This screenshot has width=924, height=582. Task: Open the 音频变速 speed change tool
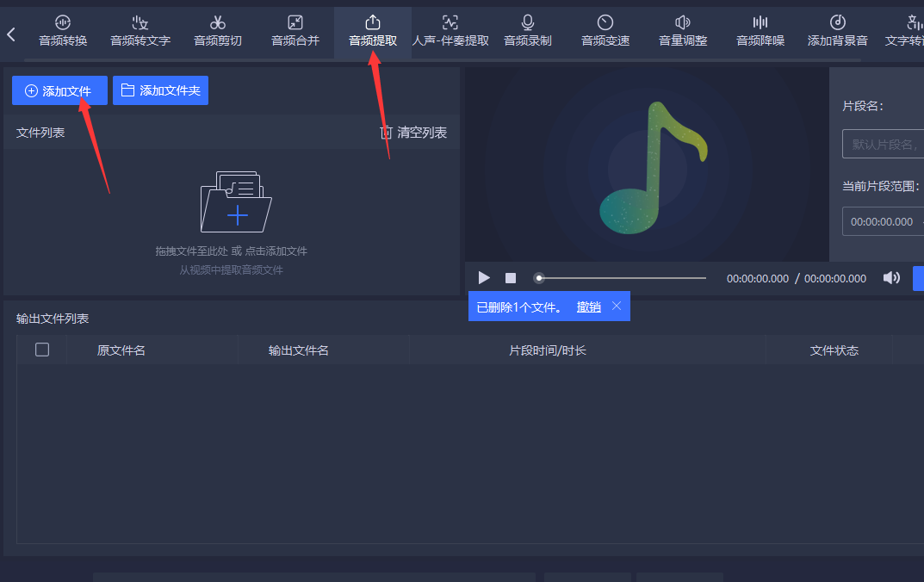pos(605,31)
